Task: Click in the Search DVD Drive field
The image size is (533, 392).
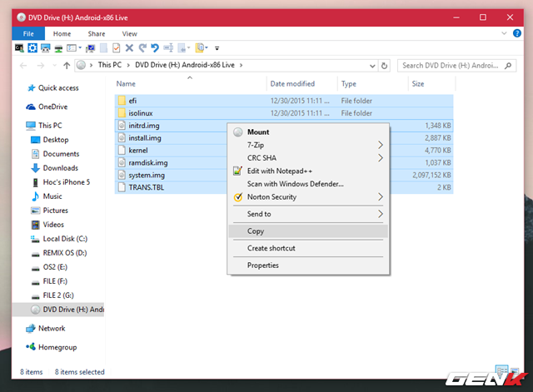Action: (x=450, y=65)
